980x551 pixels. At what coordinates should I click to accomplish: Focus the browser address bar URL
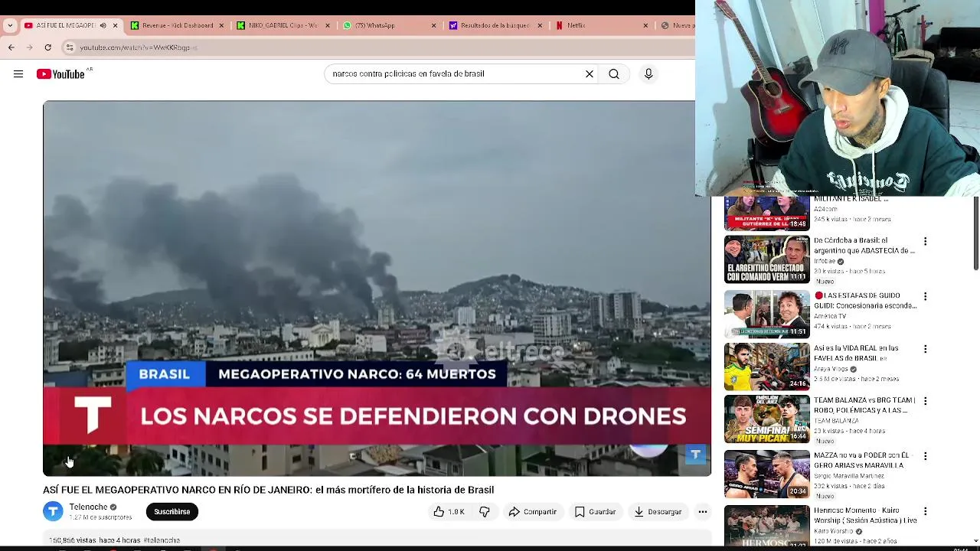139,47
